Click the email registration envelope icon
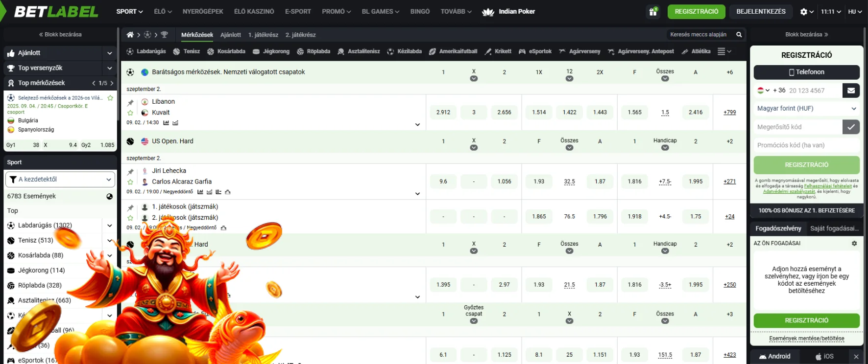The image size is (868, 364). [851, 91]
